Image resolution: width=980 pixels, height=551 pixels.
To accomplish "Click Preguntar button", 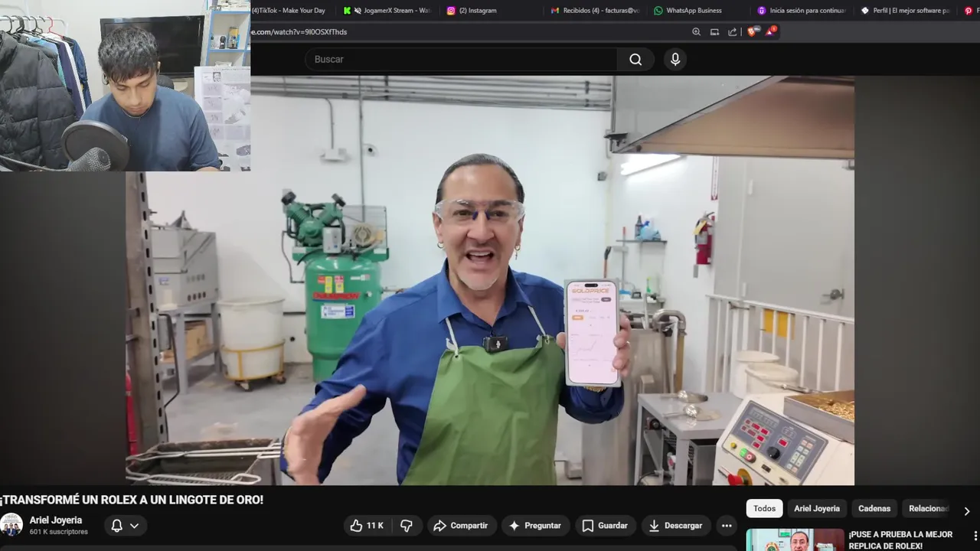I will 535,526.
